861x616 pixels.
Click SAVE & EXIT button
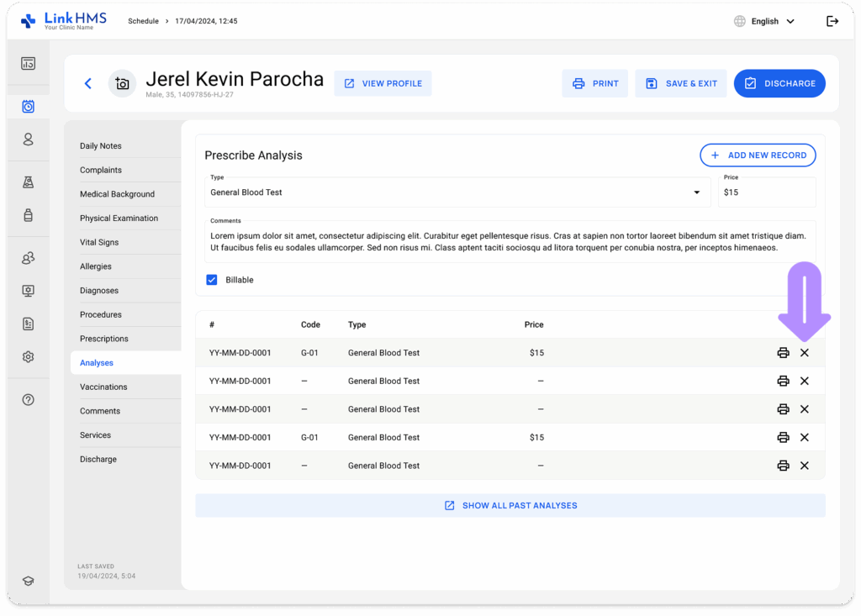click(681, 83)
